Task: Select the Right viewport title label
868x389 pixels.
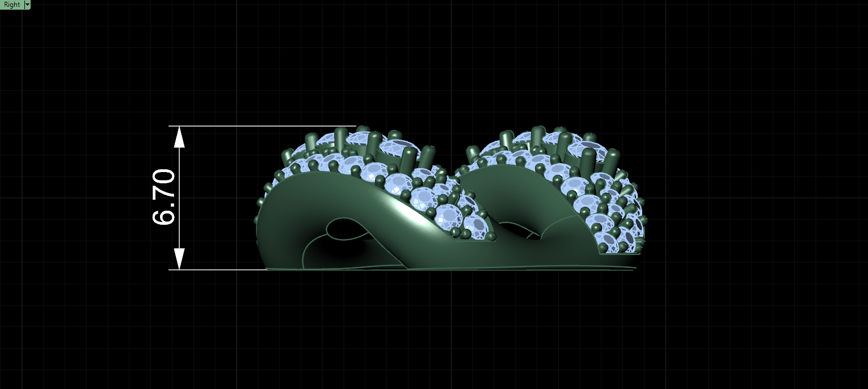Action: point(12,5)
